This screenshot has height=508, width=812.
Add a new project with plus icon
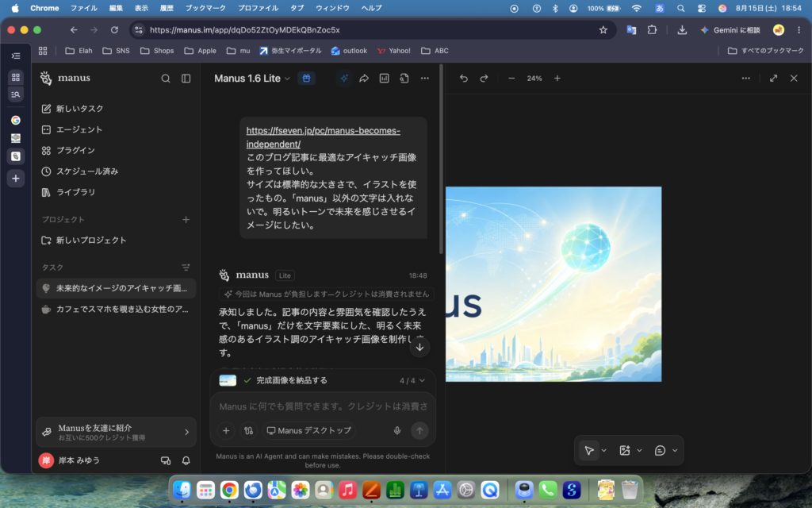(x=186, y=220)
